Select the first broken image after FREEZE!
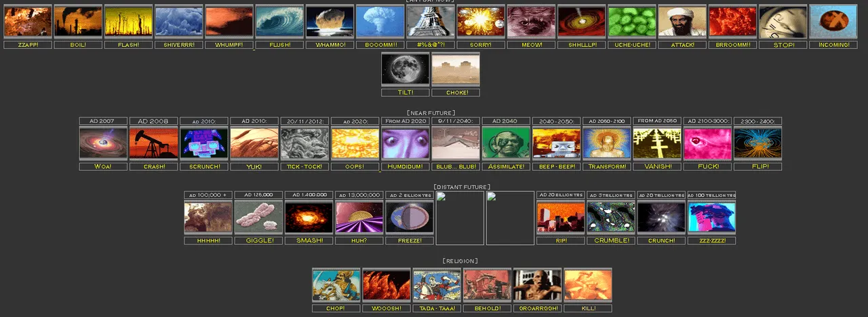Image resolution: width=868 pixels, height=317 pixels. point(460,218)
